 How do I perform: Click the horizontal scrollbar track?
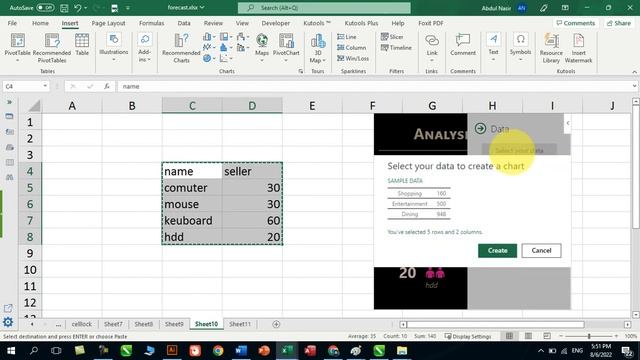click(496, 324)
